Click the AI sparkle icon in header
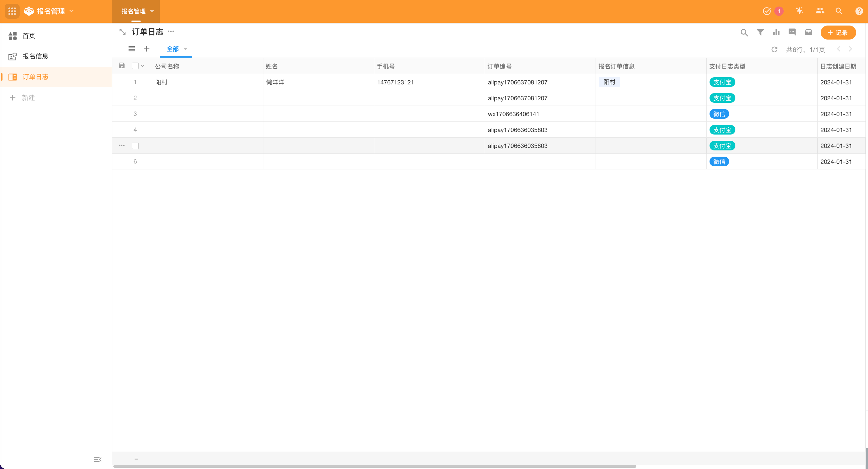This screenshot has width=868, height=469. (x=800, y=11)
